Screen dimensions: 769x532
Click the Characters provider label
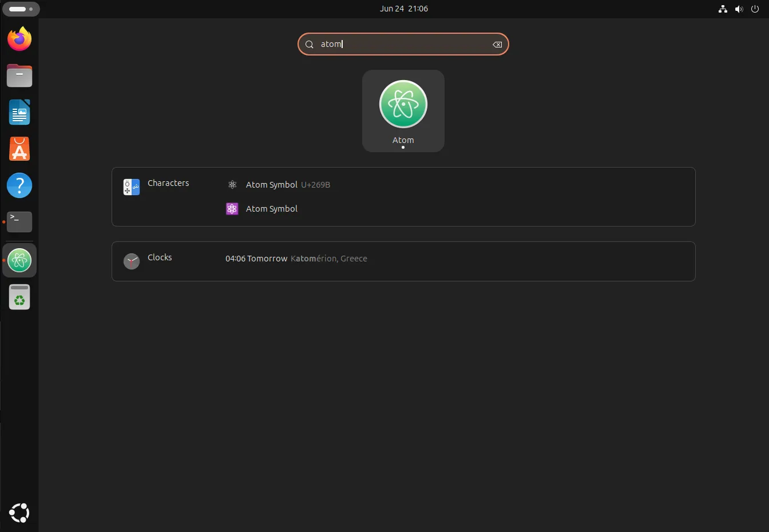coord(168,183)
